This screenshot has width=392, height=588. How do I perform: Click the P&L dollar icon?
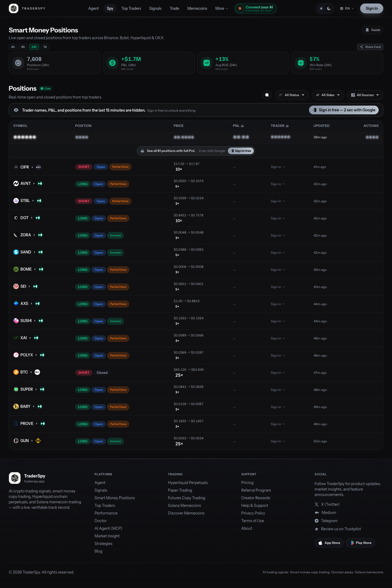click(112, 63)
